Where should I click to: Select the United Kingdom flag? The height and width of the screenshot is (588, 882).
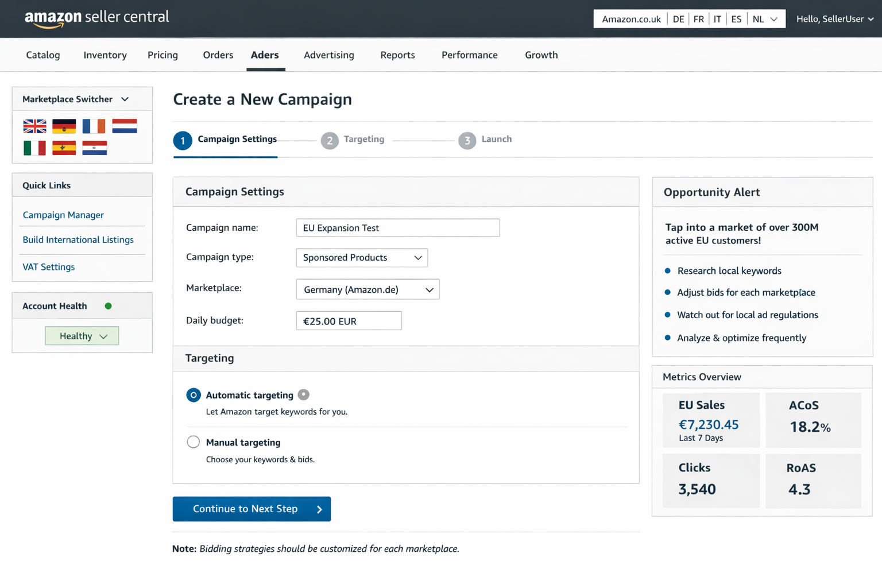click(34, 126)
